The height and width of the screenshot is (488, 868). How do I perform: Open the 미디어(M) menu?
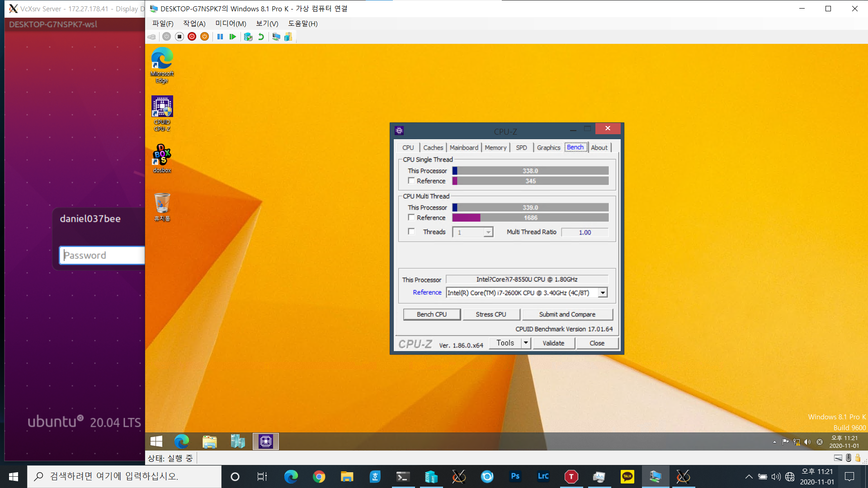click(x=231, y=23)
